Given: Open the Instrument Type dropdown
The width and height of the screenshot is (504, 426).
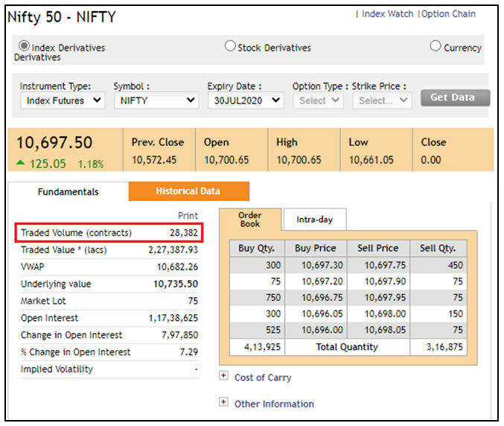Looking at the screenshot, I should click(63, 101).
